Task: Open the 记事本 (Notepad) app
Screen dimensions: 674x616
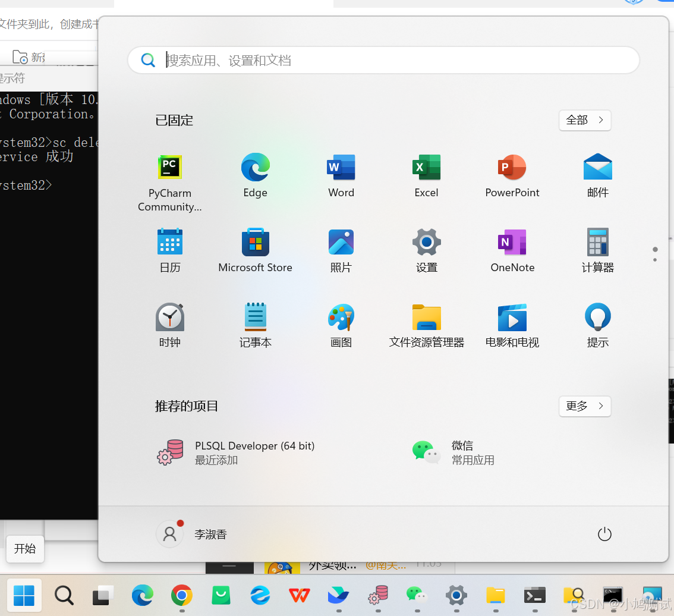Action: pos(255,324)
